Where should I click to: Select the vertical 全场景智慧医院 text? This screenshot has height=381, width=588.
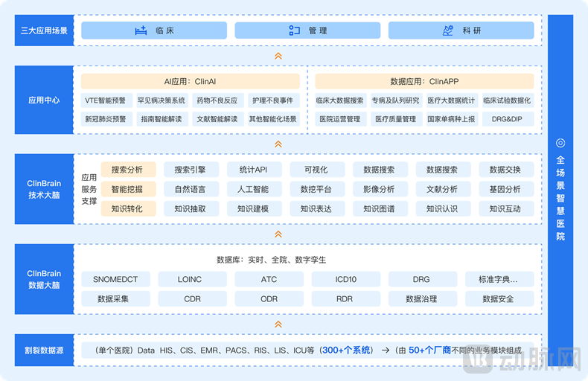coord(560,198)
